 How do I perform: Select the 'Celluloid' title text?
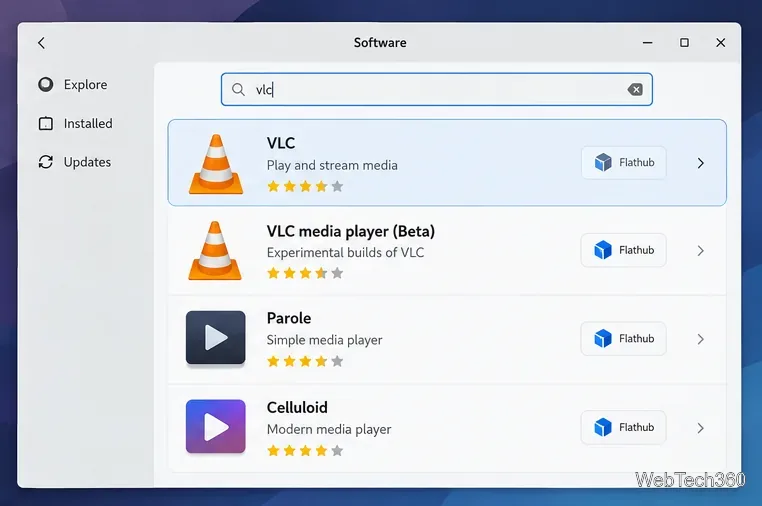(297, 407)
